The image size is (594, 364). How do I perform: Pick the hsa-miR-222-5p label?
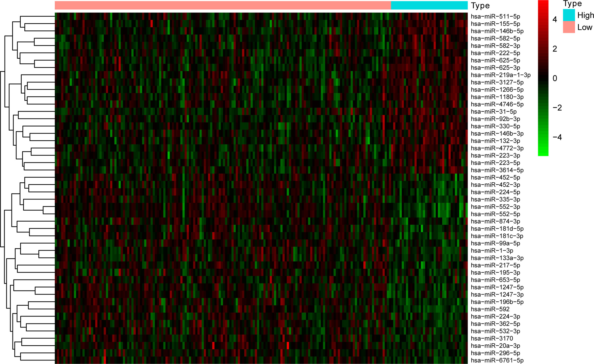click(495, 53)
